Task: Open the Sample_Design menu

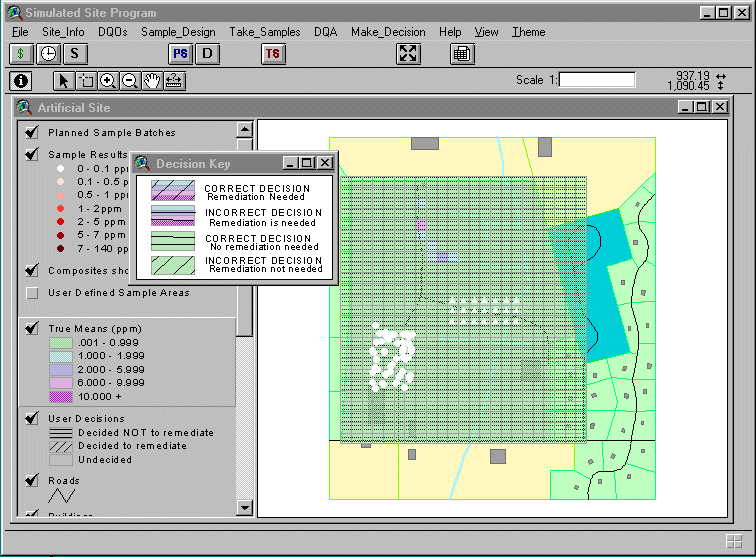Action: point(178,32)
